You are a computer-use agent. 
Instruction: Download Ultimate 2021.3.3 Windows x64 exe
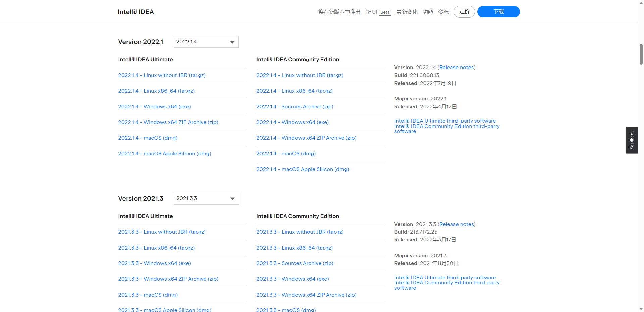(x=154, y=263)
